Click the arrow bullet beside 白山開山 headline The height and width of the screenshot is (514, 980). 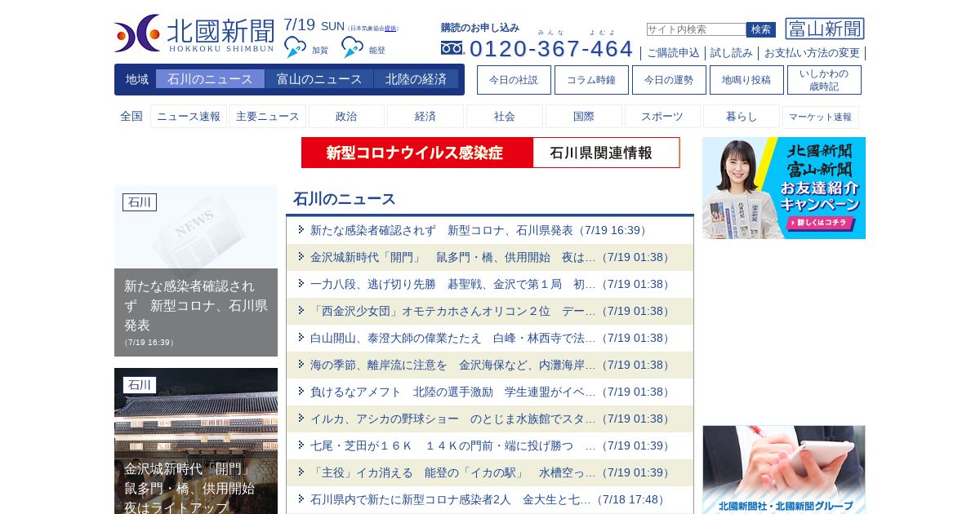(x=301, y=337)
